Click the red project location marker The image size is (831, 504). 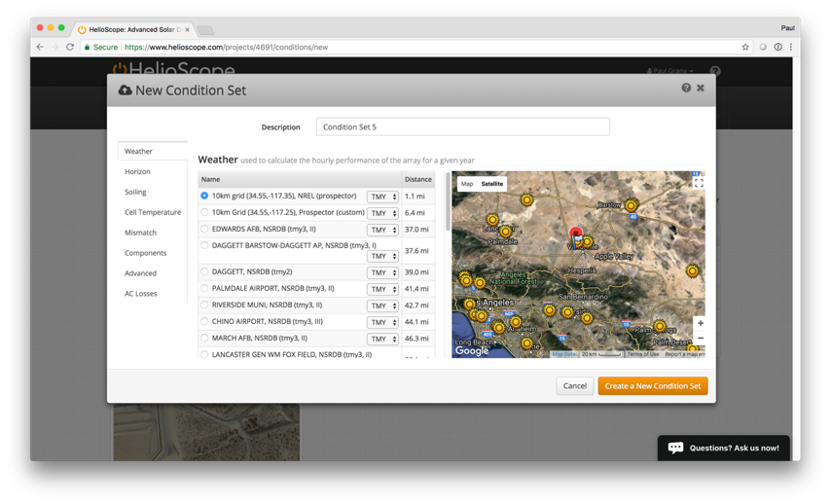click(575, 233)
